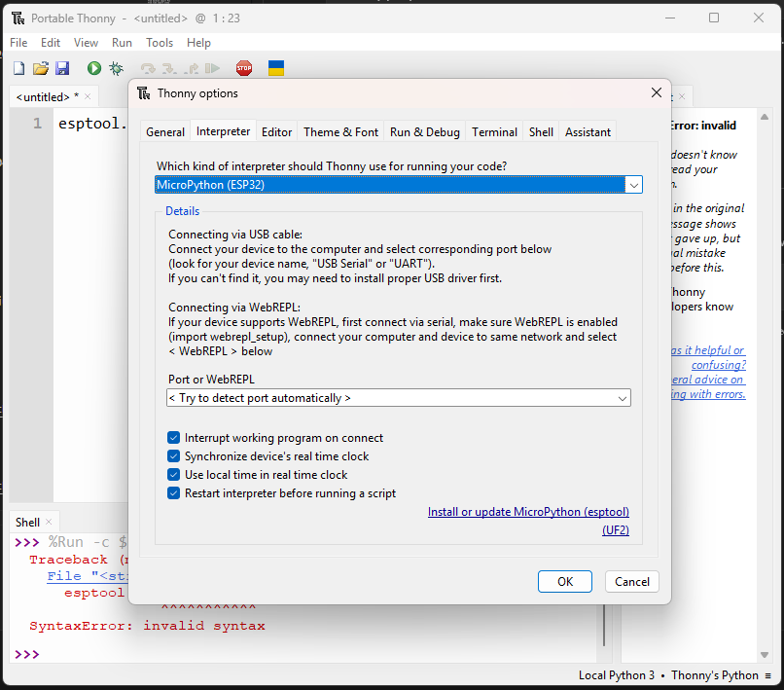Toggle Interrupt working program on connect
The image size is (784, 690).
173,438
